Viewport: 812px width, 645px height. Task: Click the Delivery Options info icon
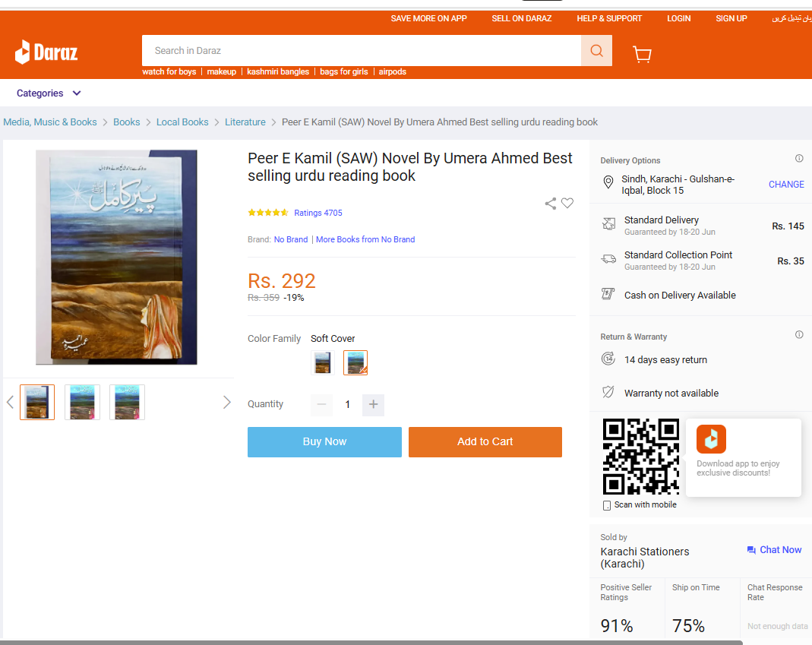(799, 159)
